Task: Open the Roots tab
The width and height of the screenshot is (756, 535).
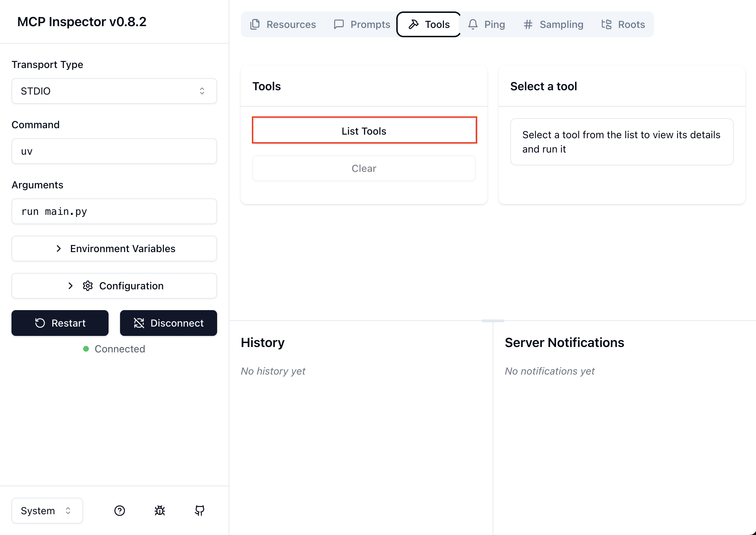Action: point(623,24)
